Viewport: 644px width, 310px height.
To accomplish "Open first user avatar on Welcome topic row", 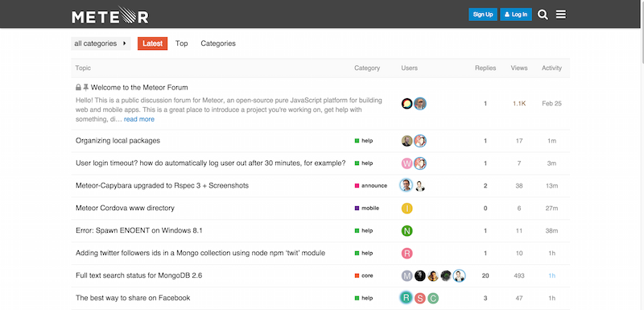I will (x=407, y=104).
